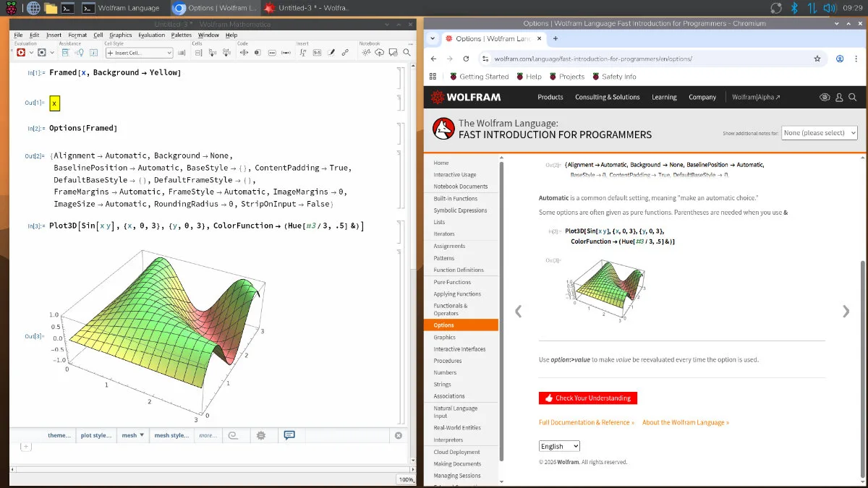Viewport: 868px width, 488px height.
Task: Open the Insert Cell style dropdown
Action: pyautogui.click(x=139, y=53)
